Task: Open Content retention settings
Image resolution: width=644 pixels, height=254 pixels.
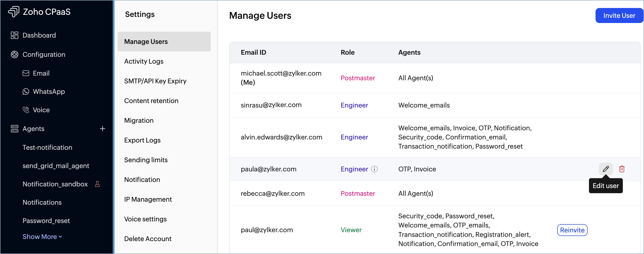Action: click(151, 100)
